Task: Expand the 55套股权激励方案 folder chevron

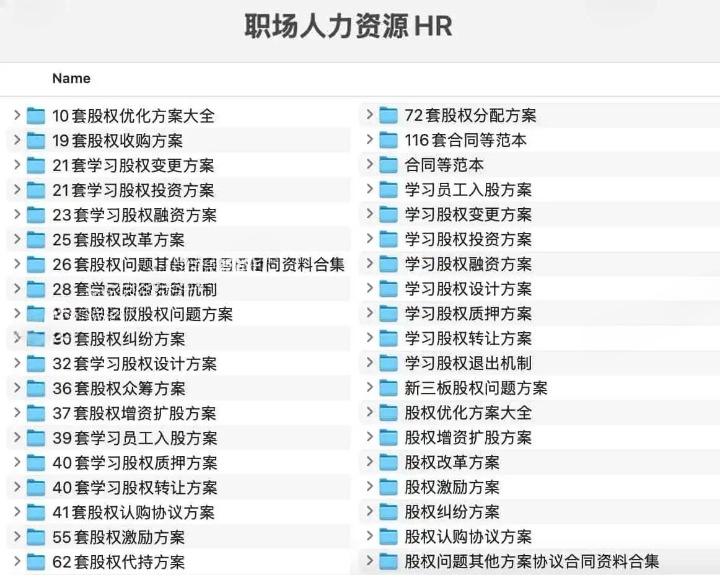Action: tap(17, 537)
